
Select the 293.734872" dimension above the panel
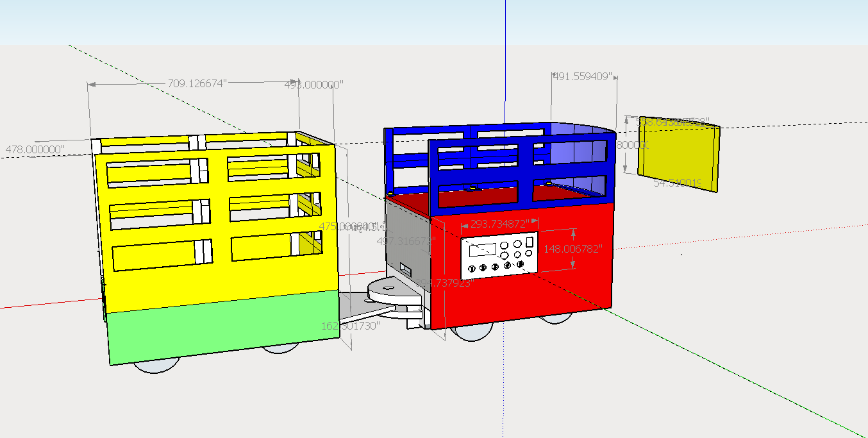pyautogui.click(x=499, y=224)
